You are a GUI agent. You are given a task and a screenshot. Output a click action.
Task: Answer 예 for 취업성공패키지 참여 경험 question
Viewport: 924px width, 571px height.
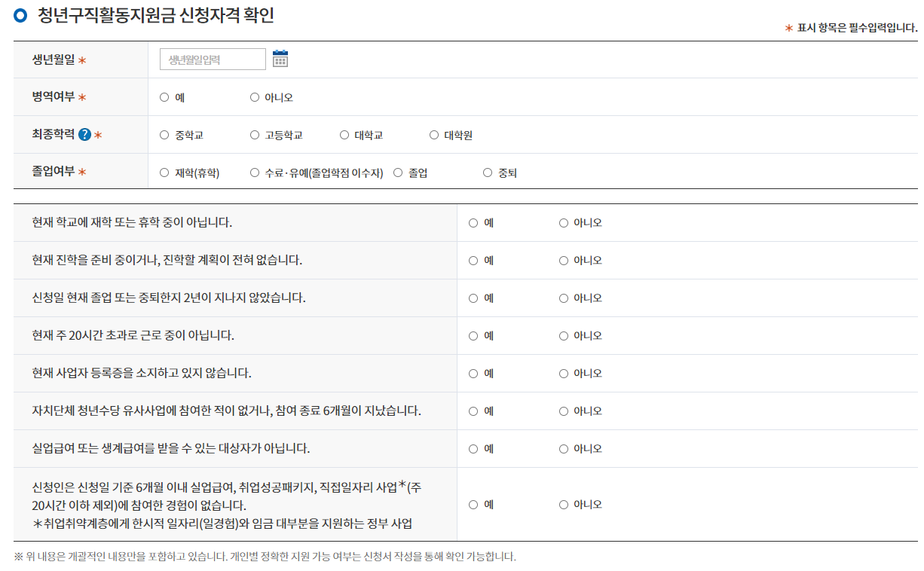point(473,505)
